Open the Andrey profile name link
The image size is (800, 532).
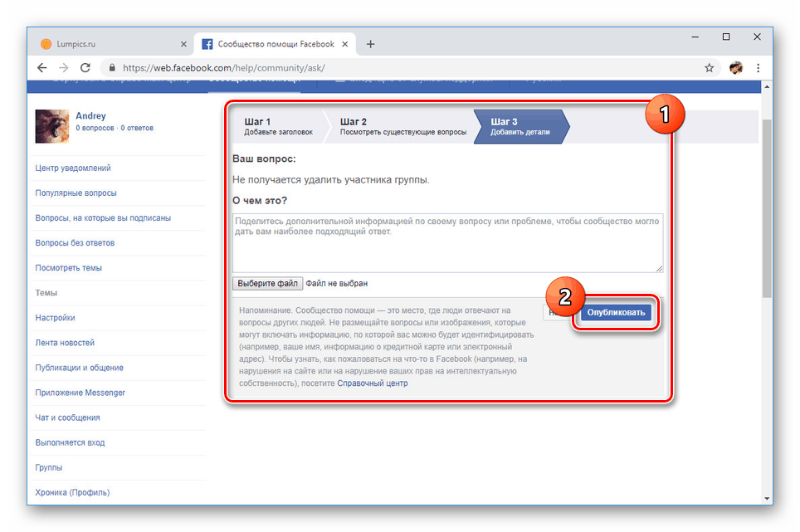[90, 116]
